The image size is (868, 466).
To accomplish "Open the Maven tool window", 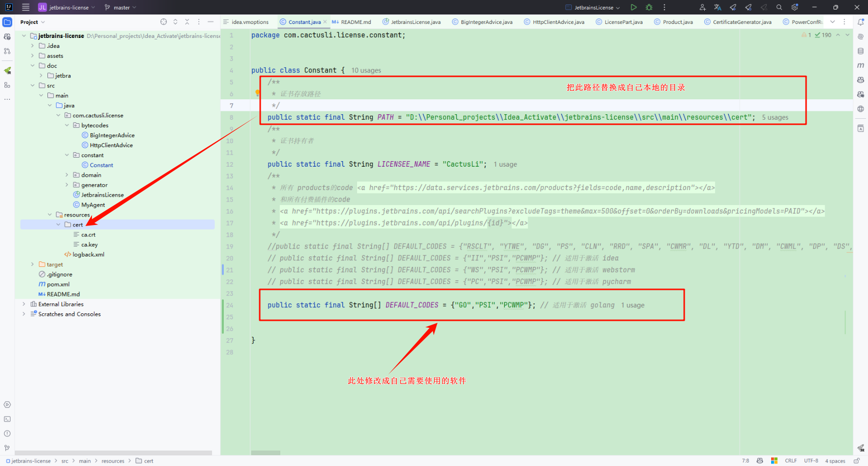I will tap(861, 65).
